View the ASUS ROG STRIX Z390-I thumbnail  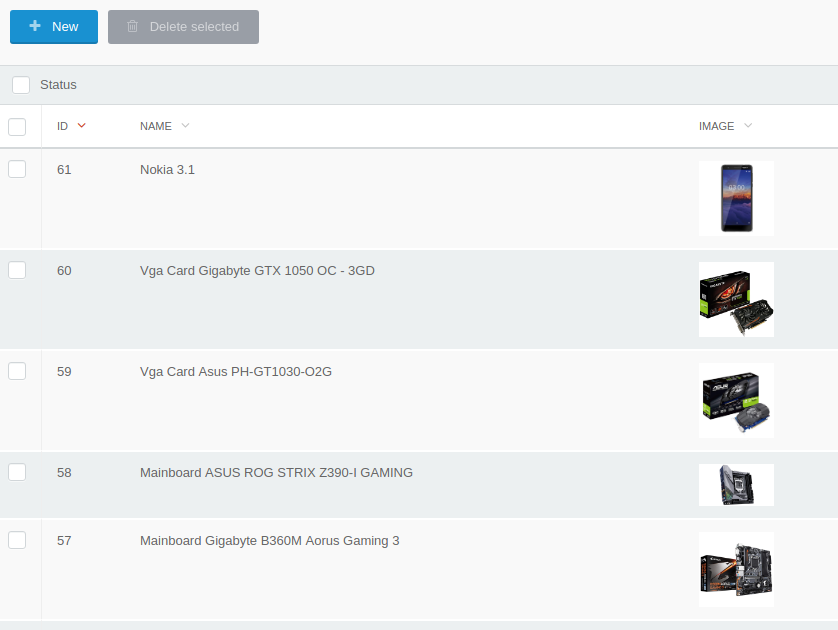[x=736, y=485]
